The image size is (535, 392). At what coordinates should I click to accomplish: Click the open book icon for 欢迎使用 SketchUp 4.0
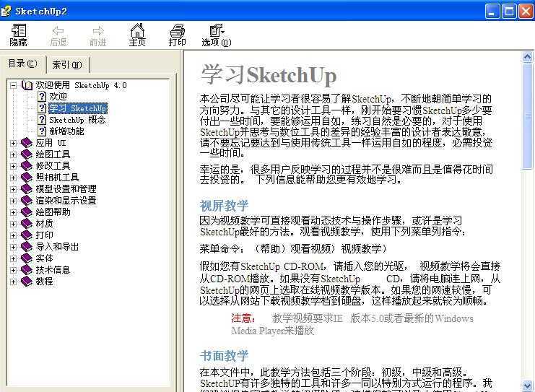[x=27, y=85]
